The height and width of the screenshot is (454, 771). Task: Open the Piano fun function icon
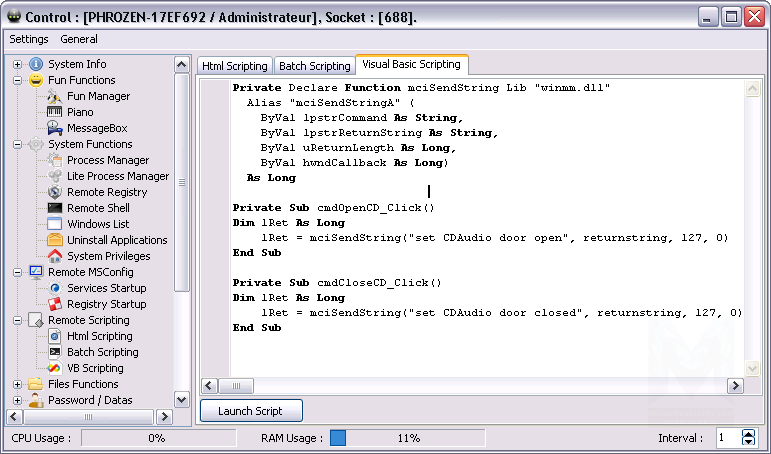pos(55,112)
